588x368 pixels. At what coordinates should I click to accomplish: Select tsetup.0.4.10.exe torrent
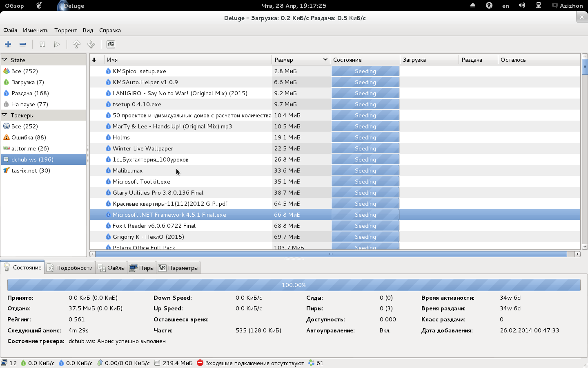(335, 104)
